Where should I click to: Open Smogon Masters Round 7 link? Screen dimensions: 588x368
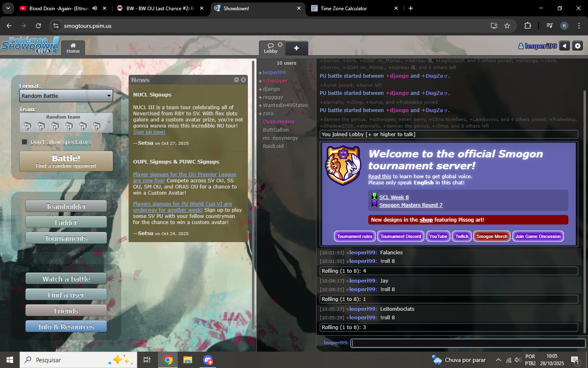[x=411, y=205]
